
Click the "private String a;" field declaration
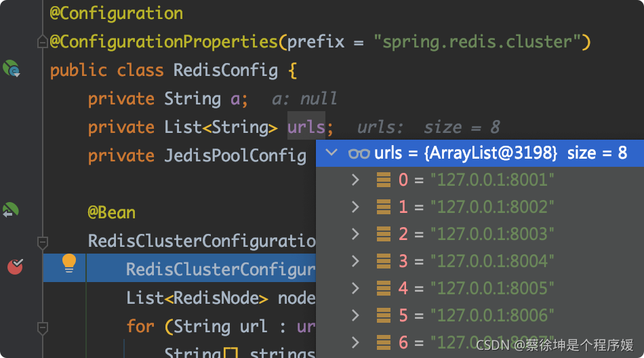click(168, 98)
